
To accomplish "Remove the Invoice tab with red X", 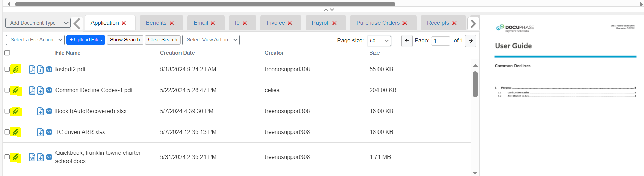I will [290, 23].
